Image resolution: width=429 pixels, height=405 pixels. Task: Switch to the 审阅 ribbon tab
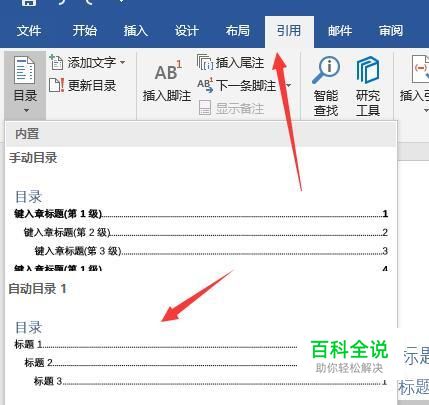click(x=391, y=31)
